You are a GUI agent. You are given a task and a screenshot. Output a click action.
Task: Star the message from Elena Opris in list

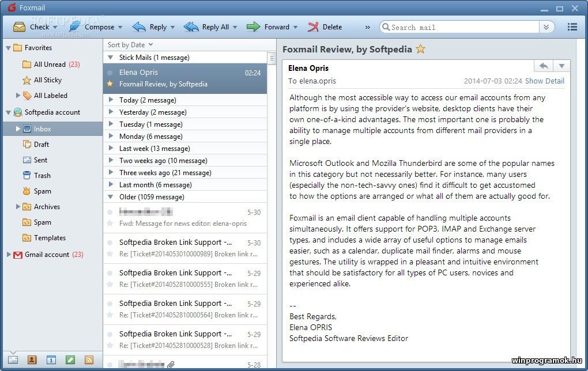tap(109, 84)
